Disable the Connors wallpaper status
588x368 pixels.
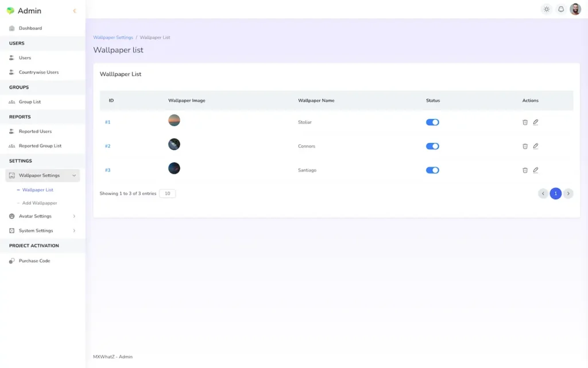[x=432, y=146]
